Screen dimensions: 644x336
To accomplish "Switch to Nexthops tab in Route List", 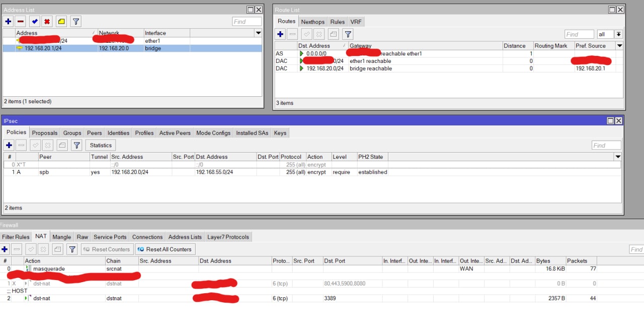I will pos(312,22).
